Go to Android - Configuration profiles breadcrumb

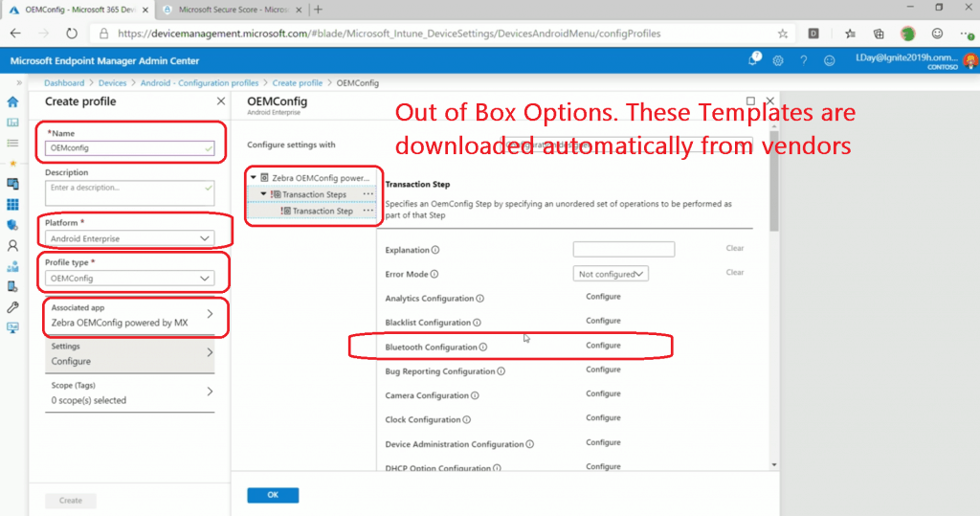tap(199, 82)
